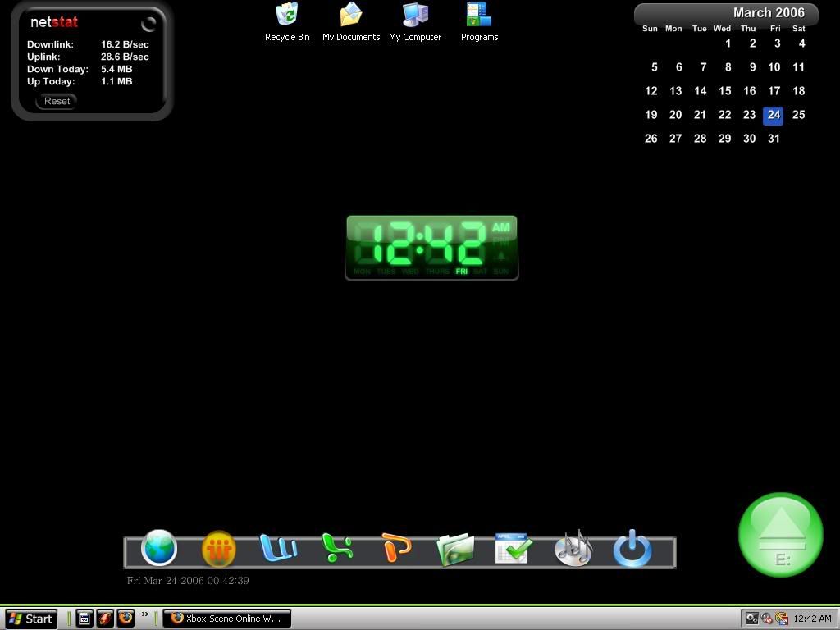This screenshot has height=630, width=840.
Task: Open the Recycle Bin
Action: [x=287, y=21]
